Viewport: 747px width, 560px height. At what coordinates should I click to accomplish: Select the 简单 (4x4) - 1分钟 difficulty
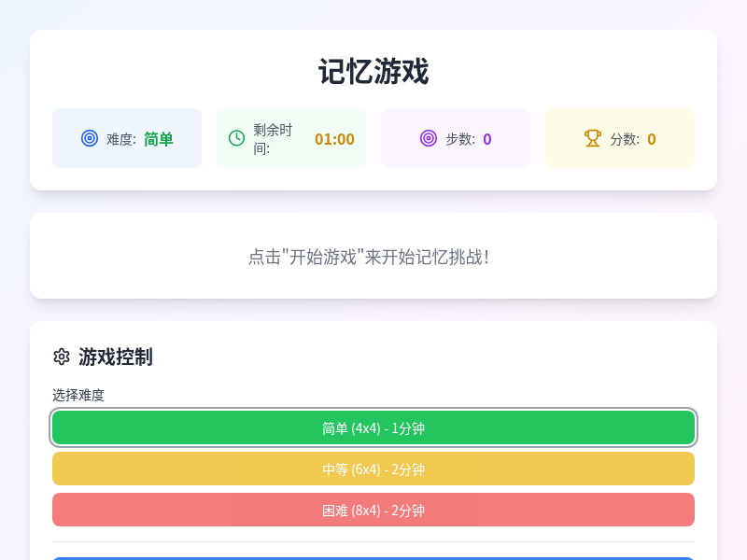[373, 427]
